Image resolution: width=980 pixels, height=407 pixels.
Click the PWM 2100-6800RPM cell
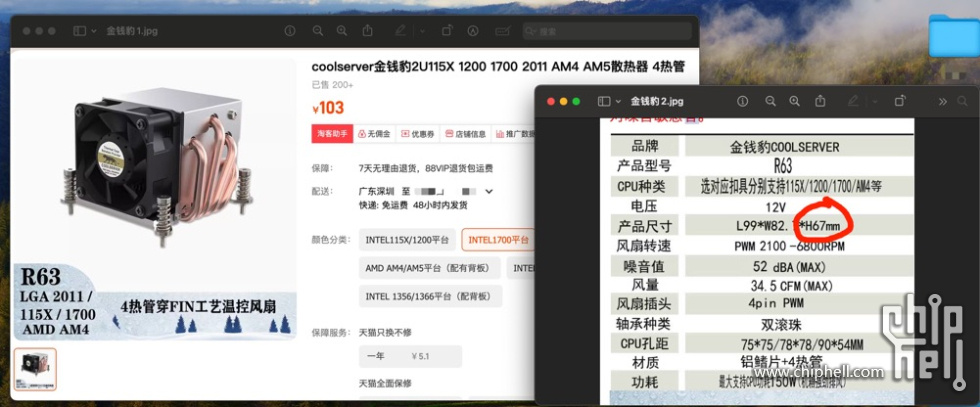coord(799,246)
